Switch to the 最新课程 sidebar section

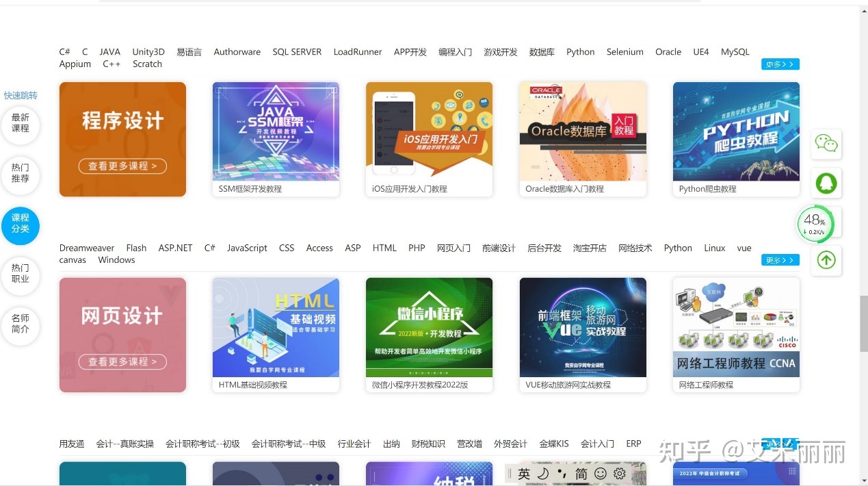(20, 126)
